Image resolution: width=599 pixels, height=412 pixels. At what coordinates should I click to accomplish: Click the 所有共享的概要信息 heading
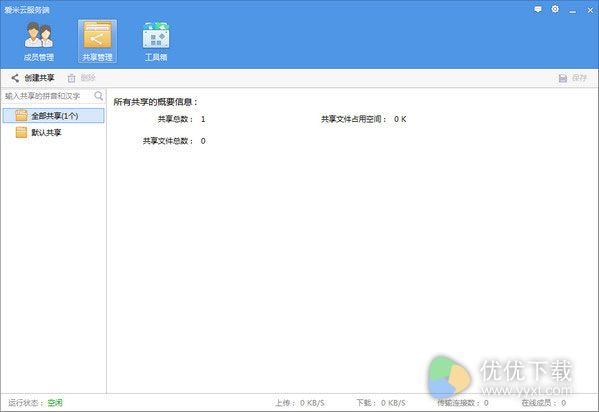point(155,102)
